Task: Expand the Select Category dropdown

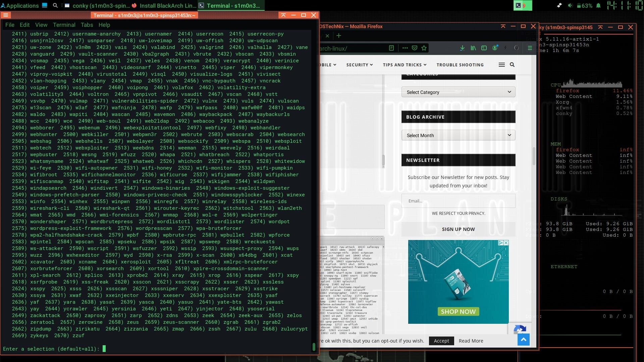Action: click(458, 92)
